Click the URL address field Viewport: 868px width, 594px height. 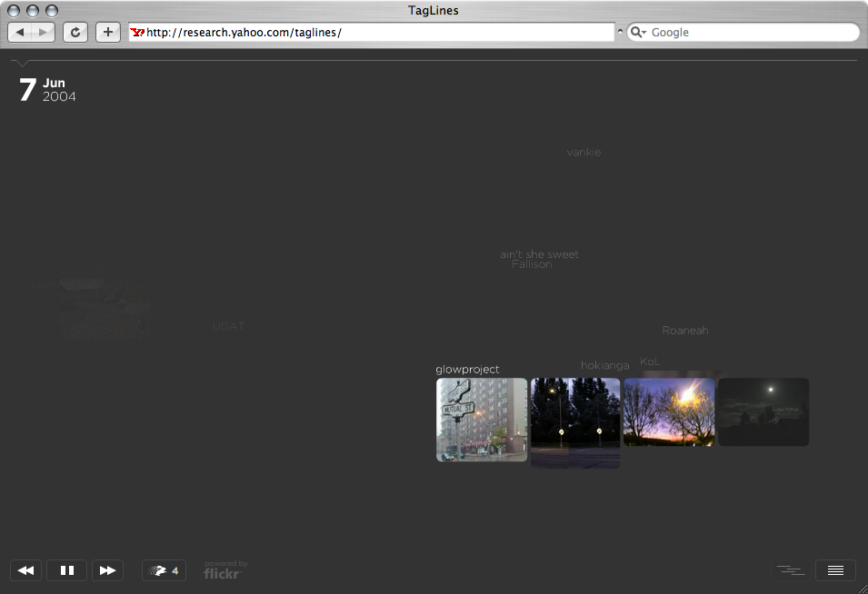coord(382,32)
